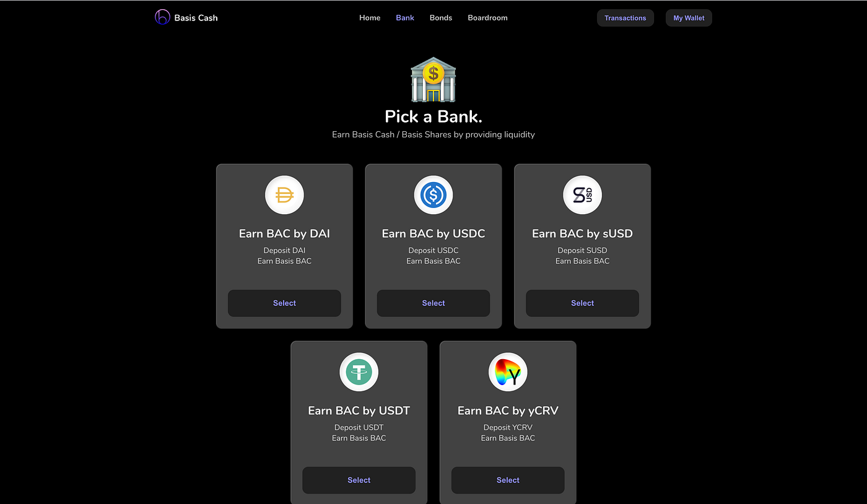
Task: Select the yCRV bank
Action: click(508, 480)
